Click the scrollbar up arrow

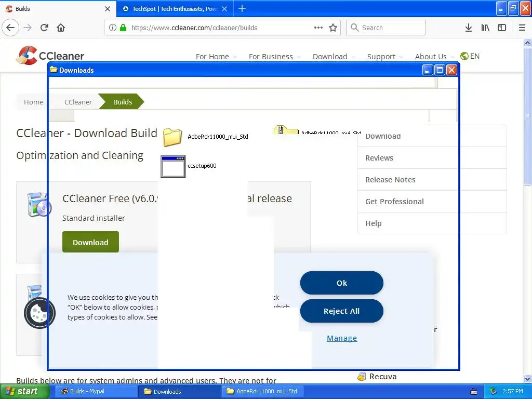pyautogui.click(x=527, y=43)
